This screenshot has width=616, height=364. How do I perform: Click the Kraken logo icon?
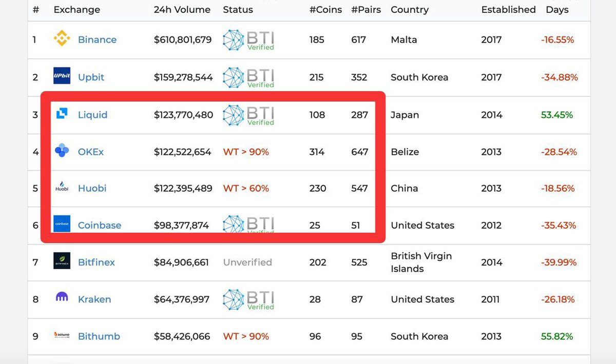click(62, 297)
